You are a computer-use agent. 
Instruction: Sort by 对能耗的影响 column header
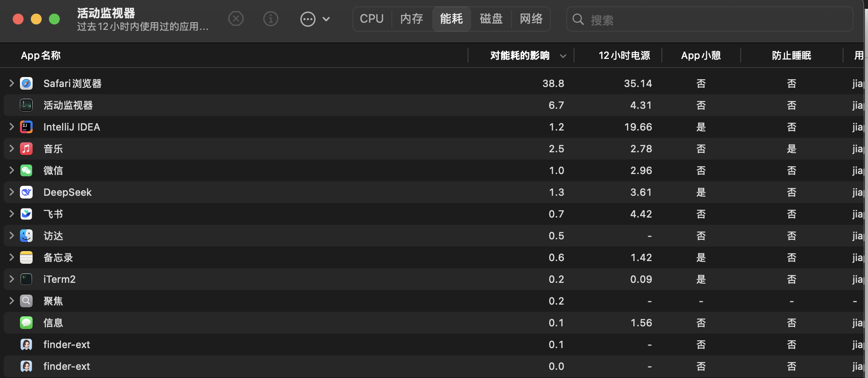coord(520,56)
